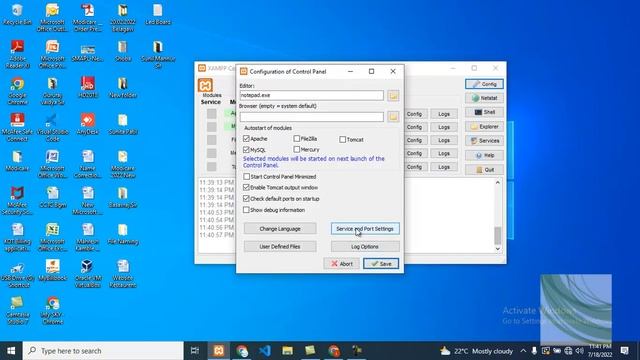Toggle Check default ports on startup
Screen dimensions: 640x360
pos(246,198)
